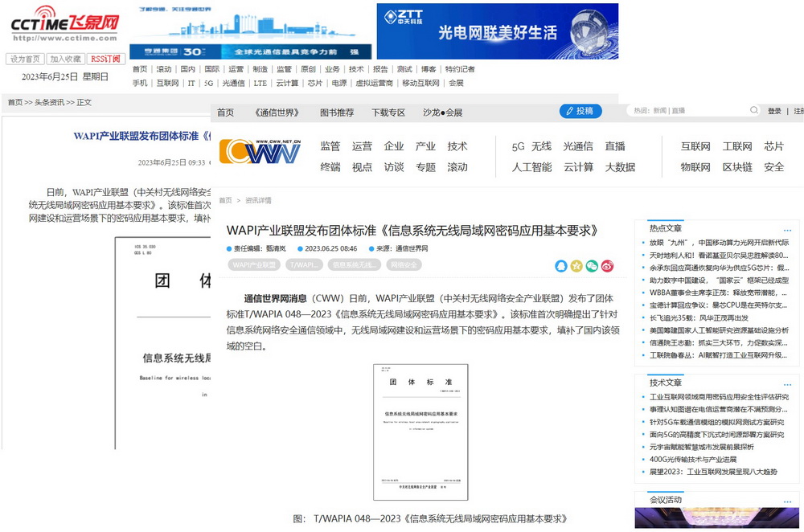Open the 滚动 category in CWW nav
The width and height of the screenshot is (804, 532).
457,167
